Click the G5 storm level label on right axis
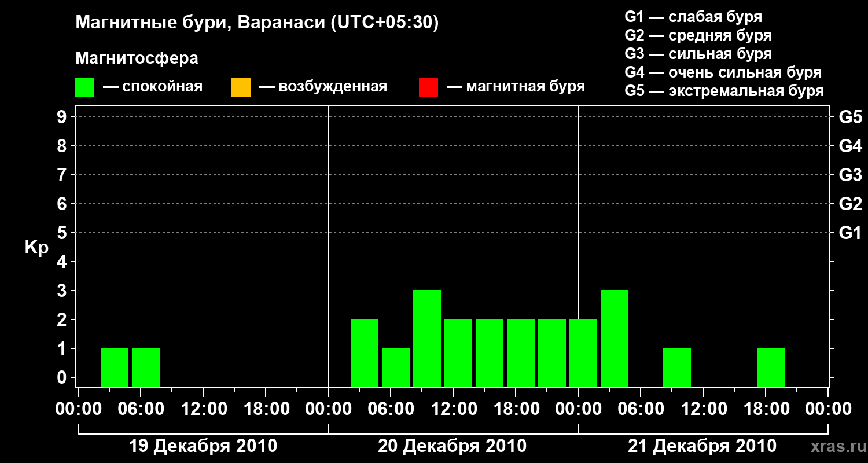Viewport: 868px width, 463px height. 850,117
